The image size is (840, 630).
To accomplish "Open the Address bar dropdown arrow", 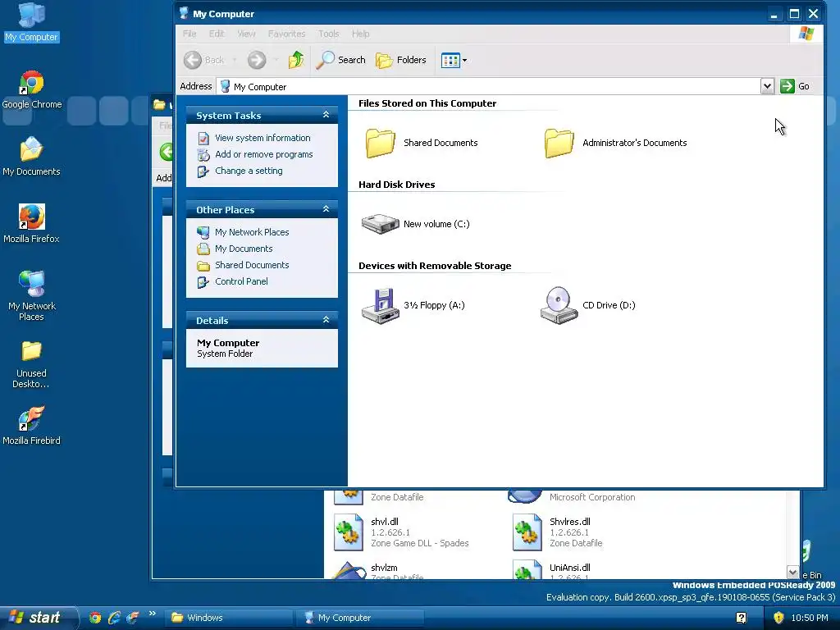I will [x=767, y=86].
